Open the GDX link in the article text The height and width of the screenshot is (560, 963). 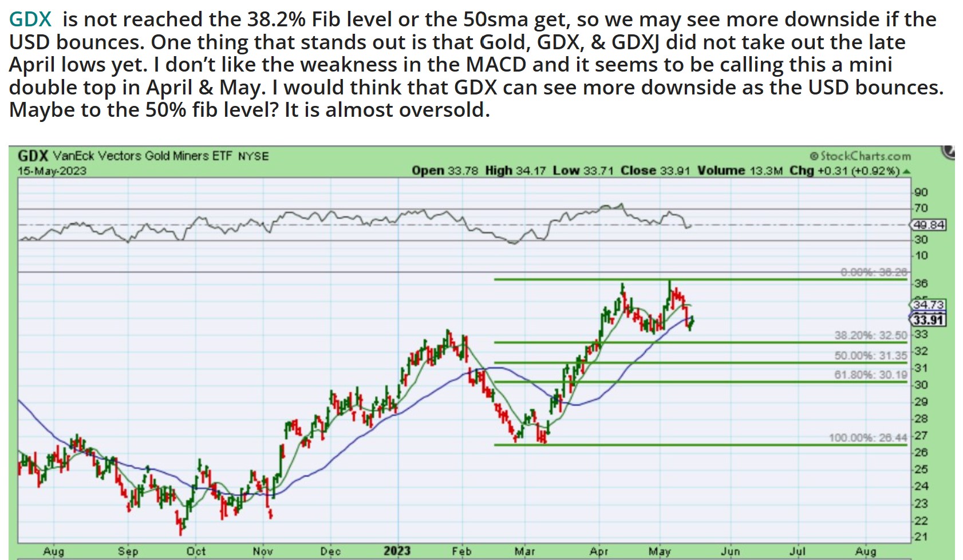[30, 19]
